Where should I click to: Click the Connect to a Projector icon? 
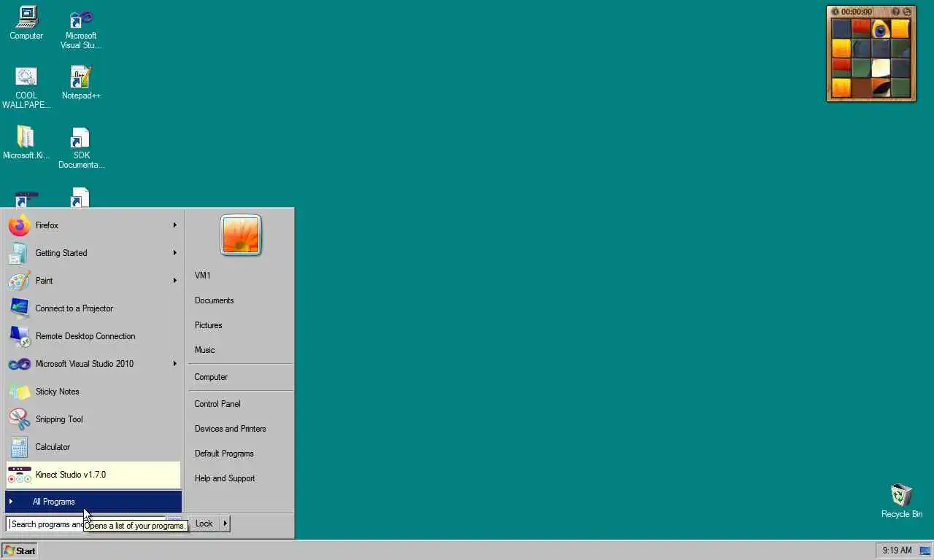tap(20, 308)
